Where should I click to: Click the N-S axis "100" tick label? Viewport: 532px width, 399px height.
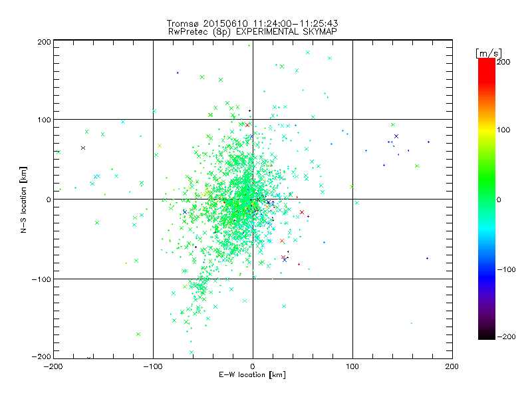(x=44, y=120)
